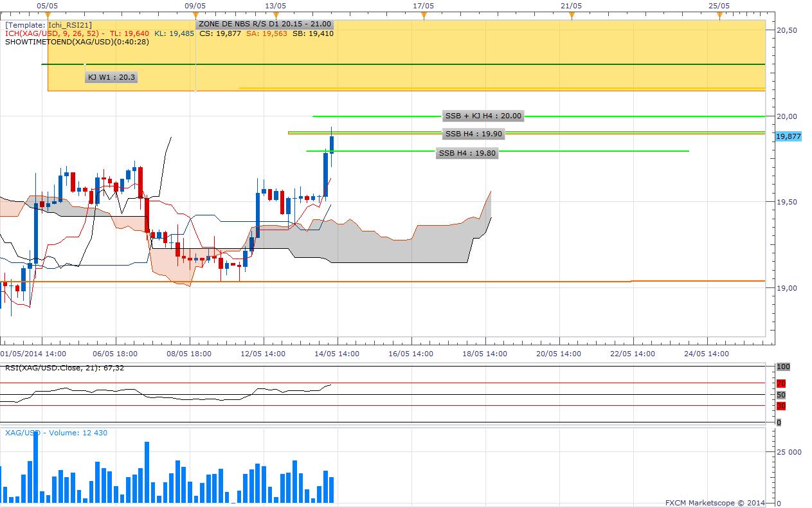Image resolution: width=812 pixels, height=508 pixels.
Task: Click the 'XAG/USD - Volume' panel title
Action: point(56,433)
